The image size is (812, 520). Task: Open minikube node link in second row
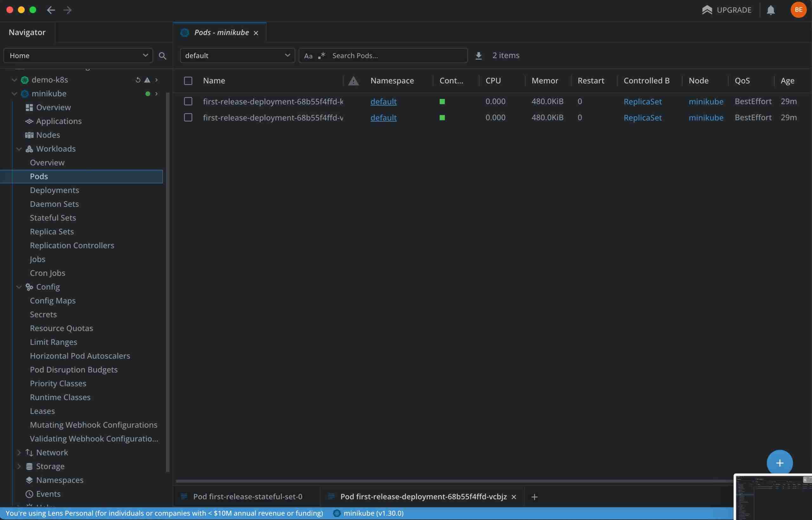tap(706, 118)
